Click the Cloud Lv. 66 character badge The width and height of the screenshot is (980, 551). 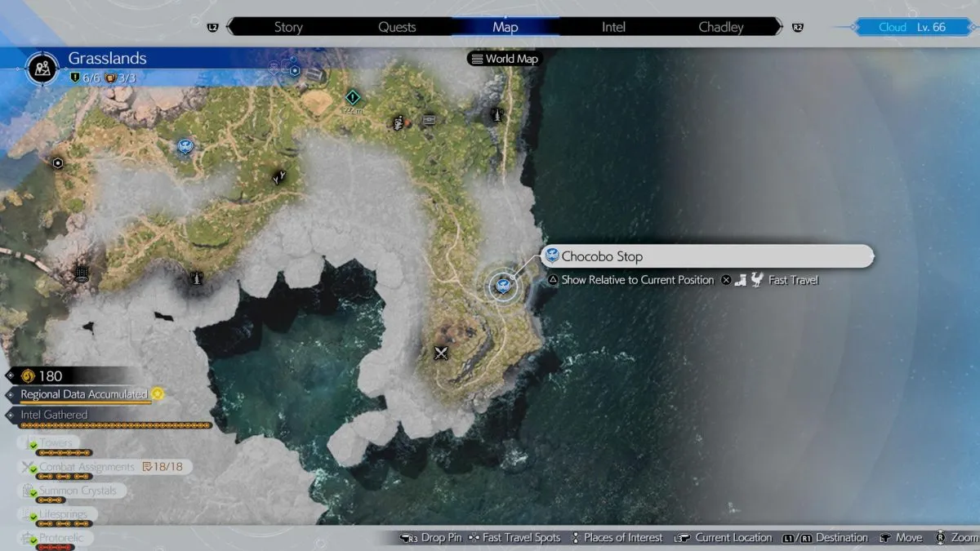[x=911, y=27]
